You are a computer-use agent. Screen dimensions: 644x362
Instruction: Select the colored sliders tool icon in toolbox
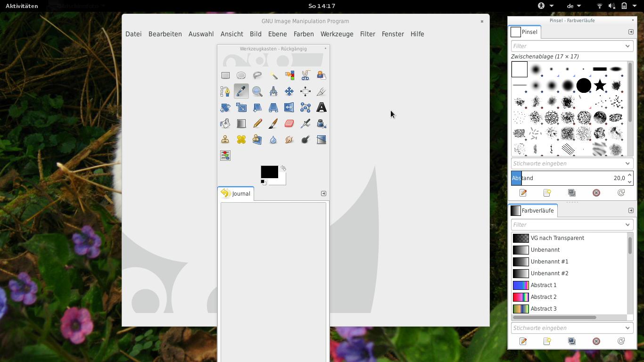tap(225, 156)
